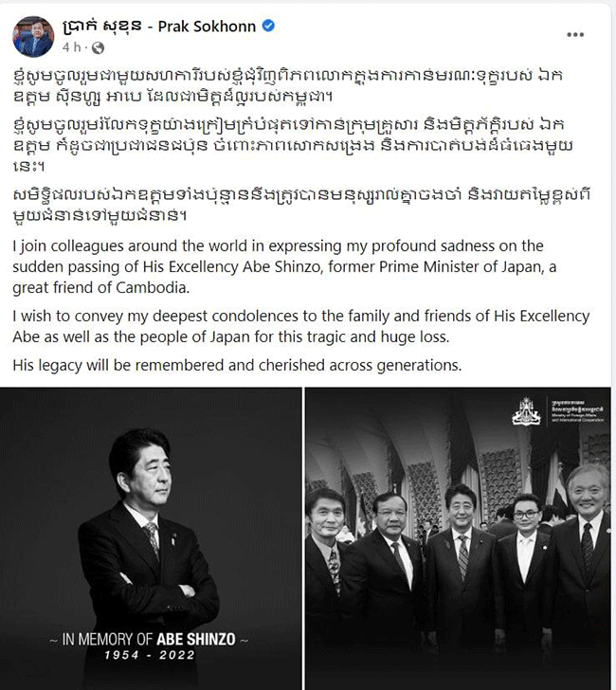Click the I wish to convey condolences paragraph
This screenshot has height=690, width=616.
(x=301, y=326)
